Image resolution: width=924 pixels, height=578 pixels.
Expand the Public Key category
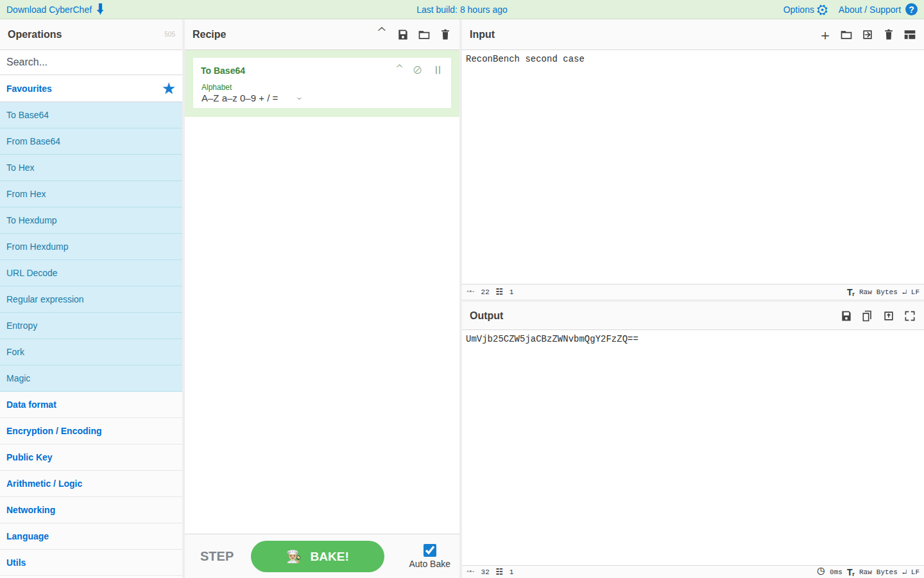pos(91,457)
